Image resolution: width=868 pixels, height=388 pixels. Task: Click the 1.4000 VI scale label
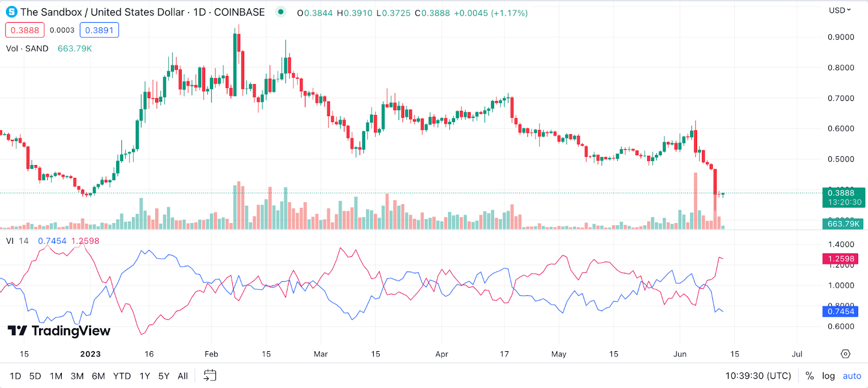click(x=841, y=244)
